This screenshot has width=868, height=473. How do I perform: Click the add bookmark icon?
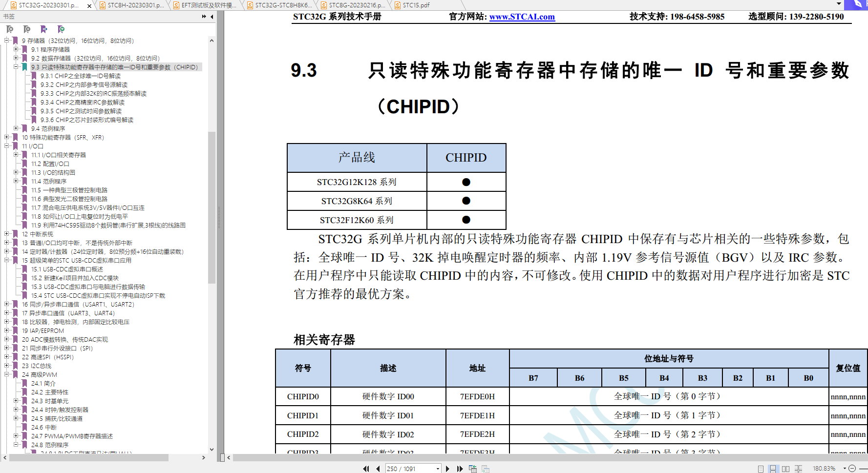27,29
